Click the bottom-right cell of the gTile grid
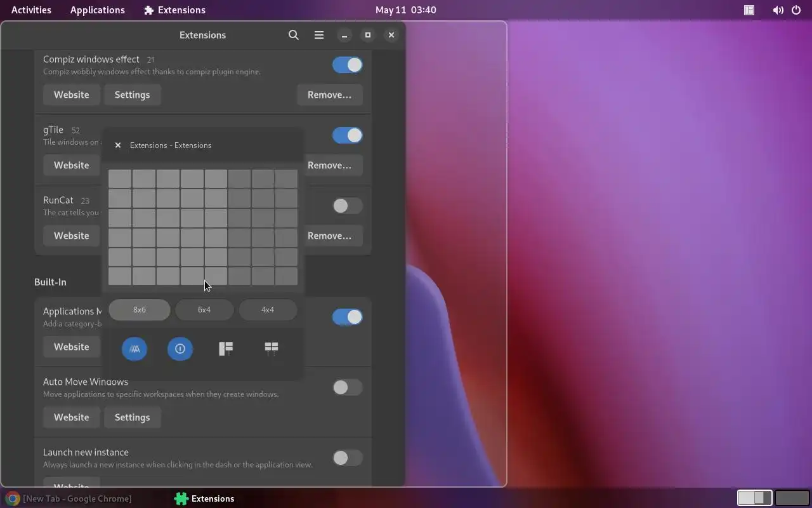 [x=286, y=276]
